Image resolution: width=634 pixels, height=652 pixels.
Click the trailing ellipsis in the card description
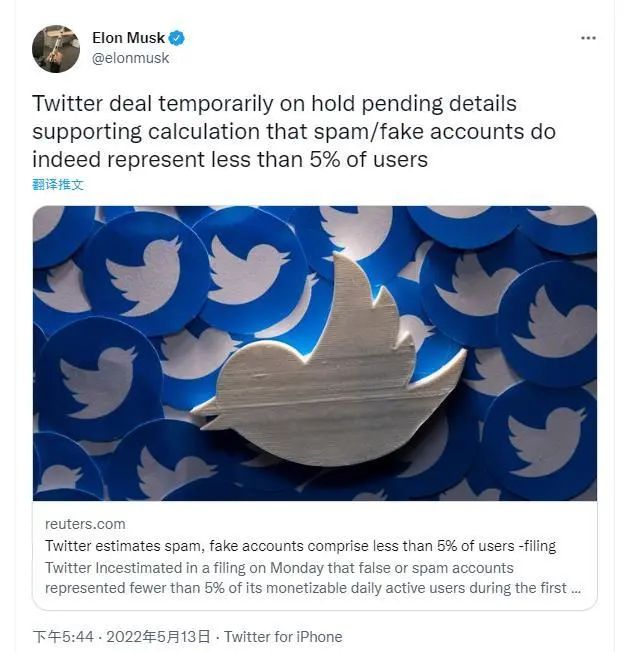click(x=575, y=588)
